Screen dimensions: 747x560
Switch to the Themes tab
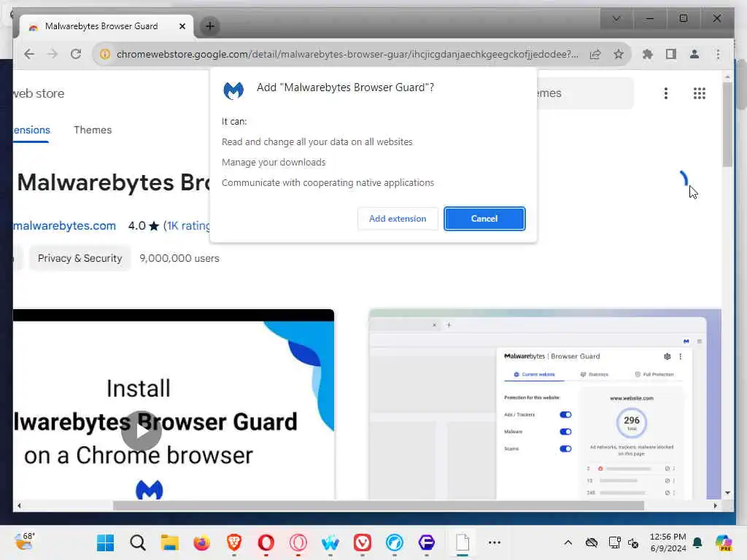pyautogui.click(x=93, y=130)
